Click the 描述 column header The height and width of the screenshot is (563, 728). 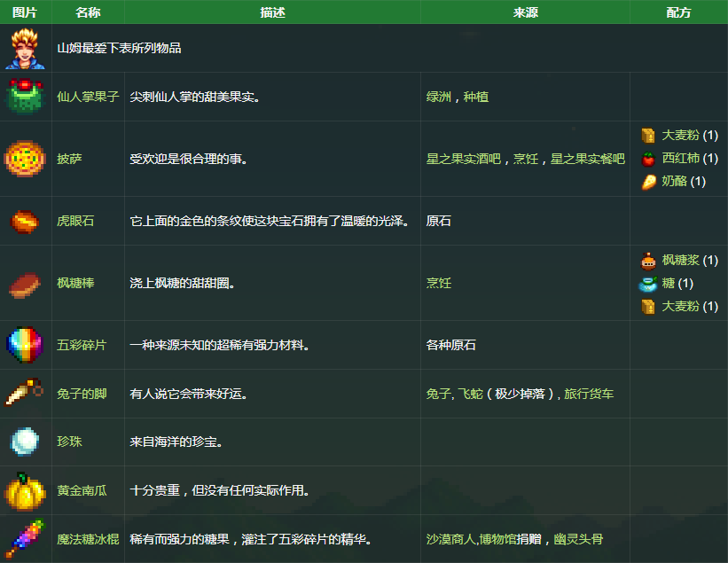(x=272, y=12)
